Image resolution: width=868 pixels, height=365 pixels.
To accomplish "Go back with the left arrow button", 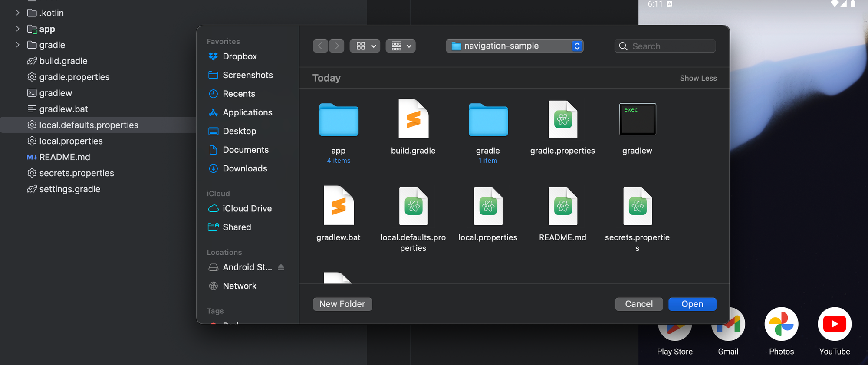I will 320,46.
